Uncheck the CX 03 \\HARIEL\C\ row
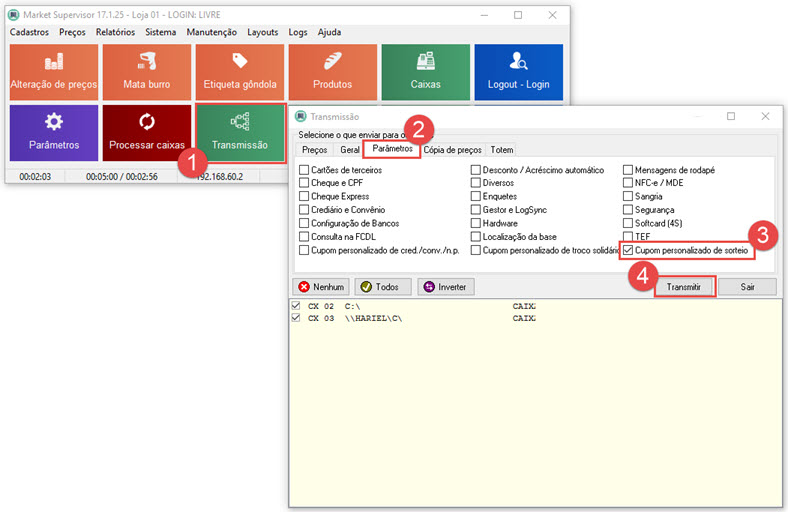Viewport: 788px width, 512px height. (296, 318)
